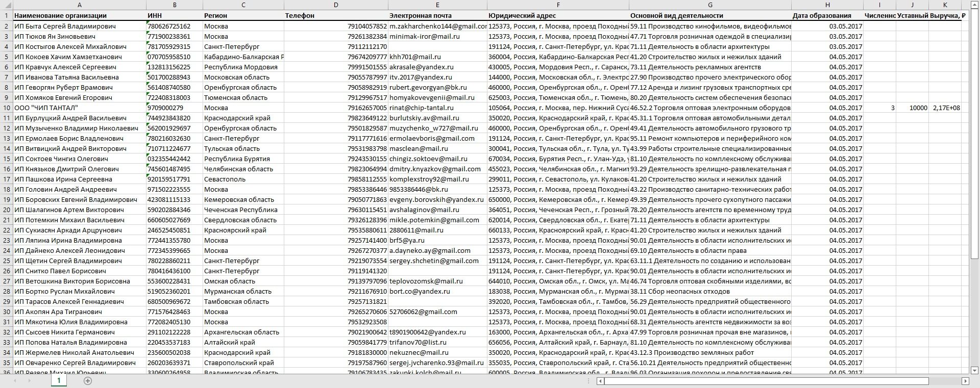Image resolution: width=980 pixels, height=388 pixels.
Task: Select activity cell '38.11 Сбор неопасных отходов'
Action: tap(710, 291)
